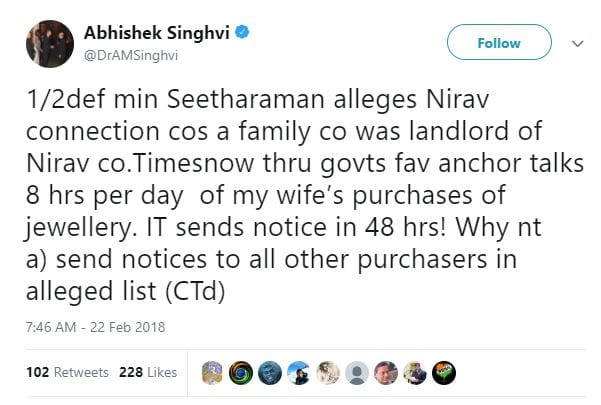View the 228 Likes list

coord(147,372)
